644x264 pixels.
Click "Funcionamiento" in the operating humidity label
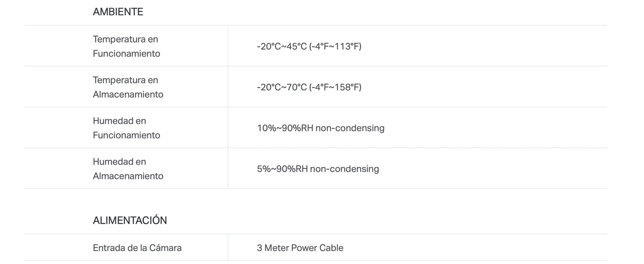126,135
